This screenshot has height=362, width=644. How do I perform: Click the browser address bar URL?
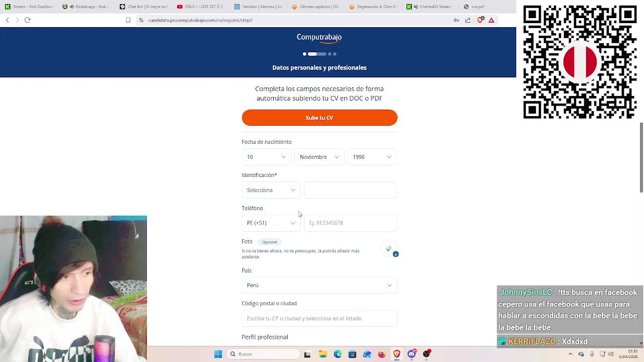point(200,20)
